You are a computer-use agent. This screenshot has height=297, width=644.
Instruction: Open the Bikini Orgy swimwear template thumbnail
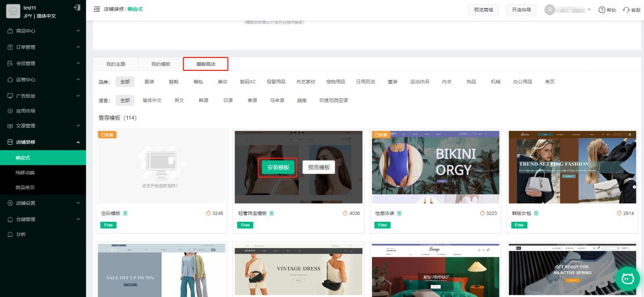435,166
